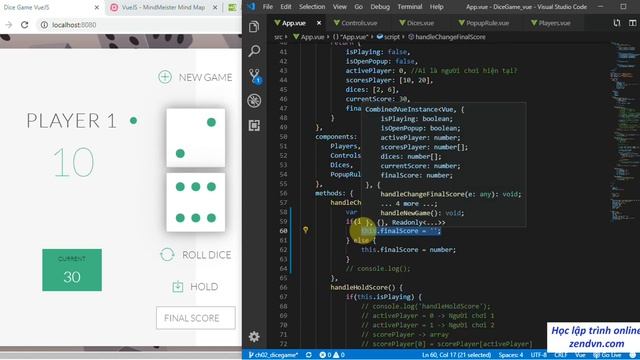
Task: Click the site info icon in address bar
Action: 44,25
